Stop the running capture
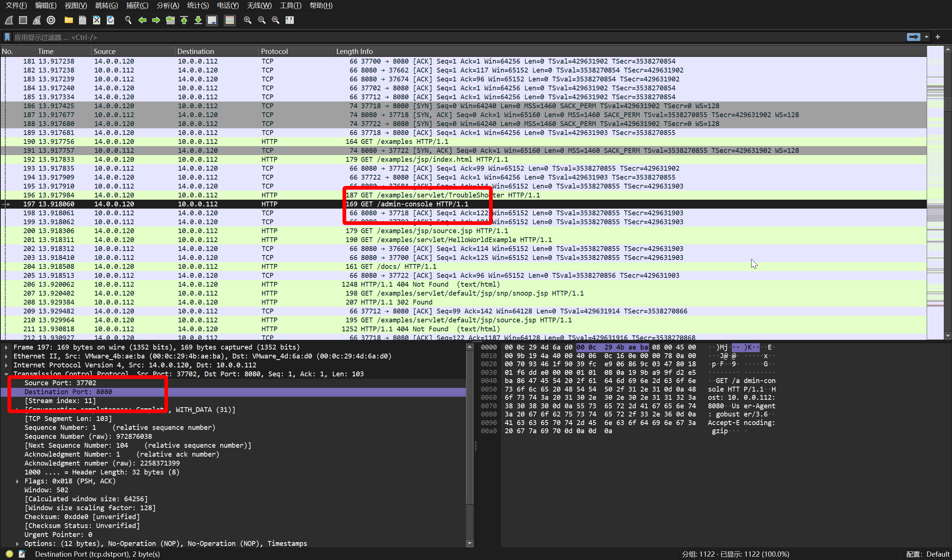This screenshot has width=952, height=560. pyautogui.click(x=23, y=20)
